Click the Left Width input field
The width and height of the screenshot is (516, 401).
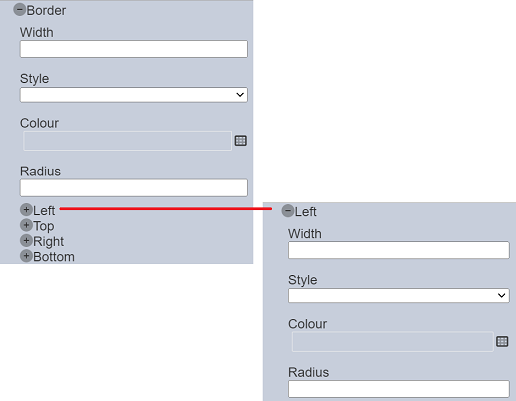[x=399, y=250]
